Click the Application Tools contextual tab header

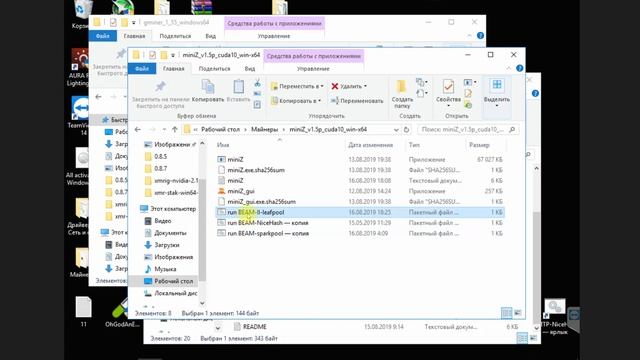tap(313, 56)
